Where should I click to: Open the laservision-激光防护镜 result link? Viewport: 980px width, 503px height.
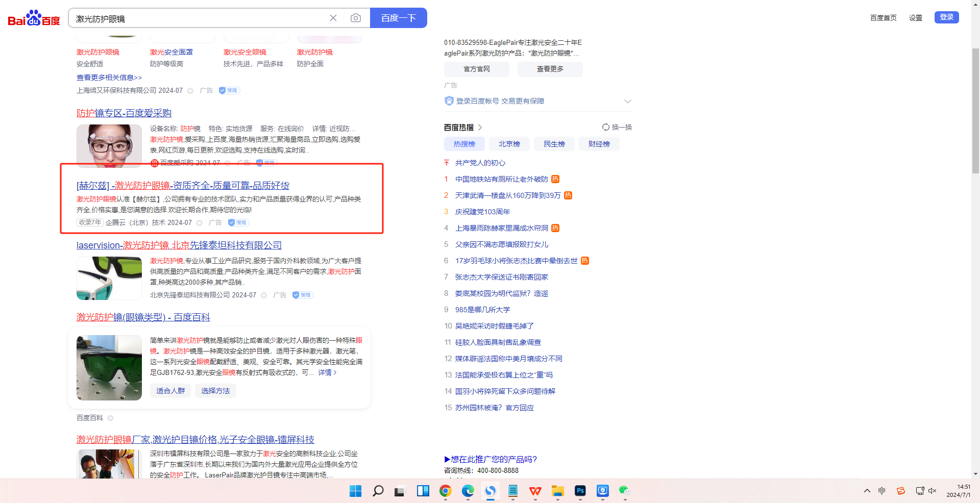[x=179, y=245]
